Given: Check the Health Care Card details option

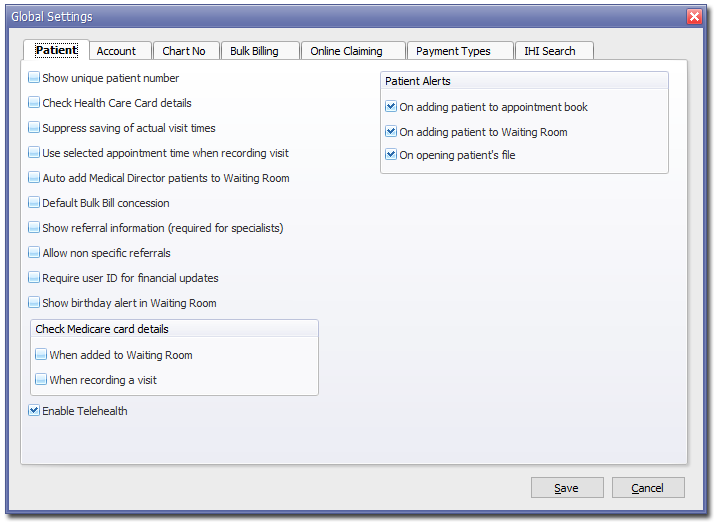Looking at the screenshot, I should pyautogui.click(x=34, y=103).
